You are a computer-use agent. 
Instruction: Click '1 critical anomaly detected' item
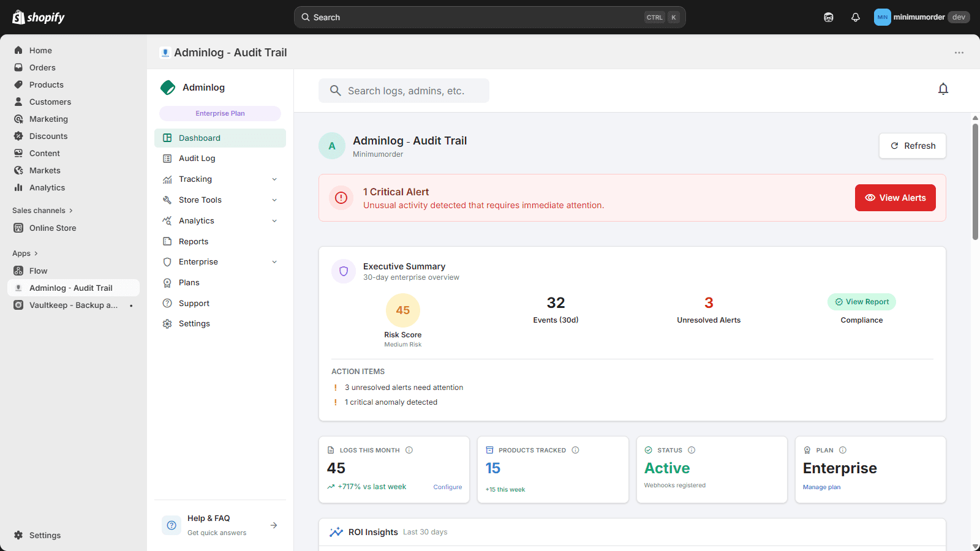click(391, 402)
